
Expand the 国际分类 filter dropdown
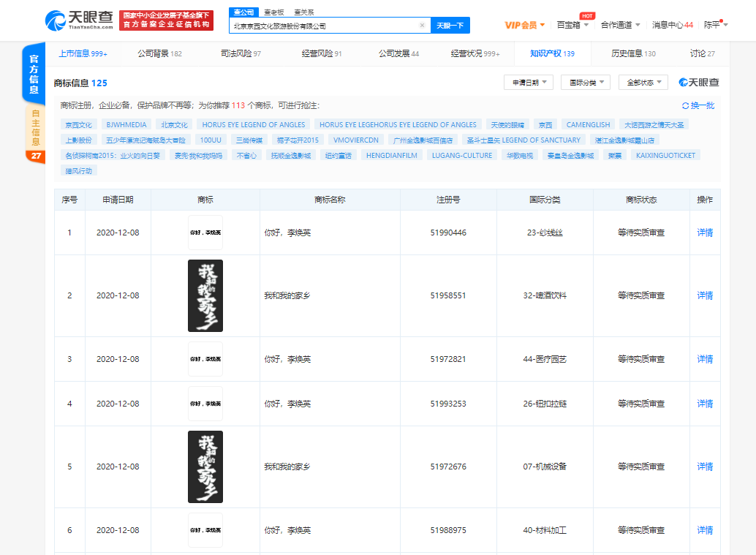(x=585, y=83)
